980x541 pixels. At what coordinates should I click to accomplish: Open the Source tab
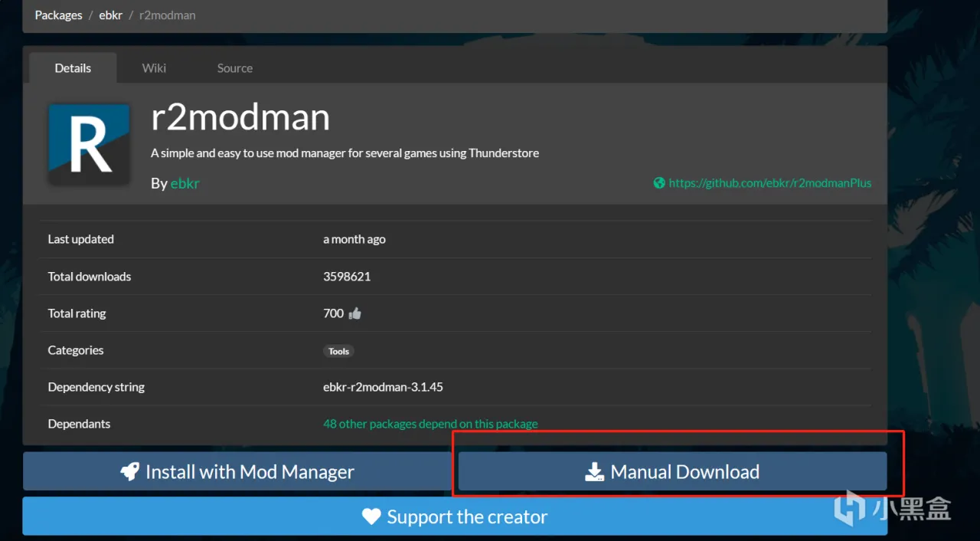point(234,68)
